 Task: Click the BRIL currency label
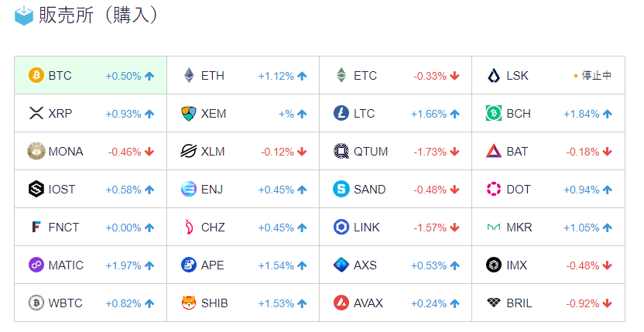(519, 303)
